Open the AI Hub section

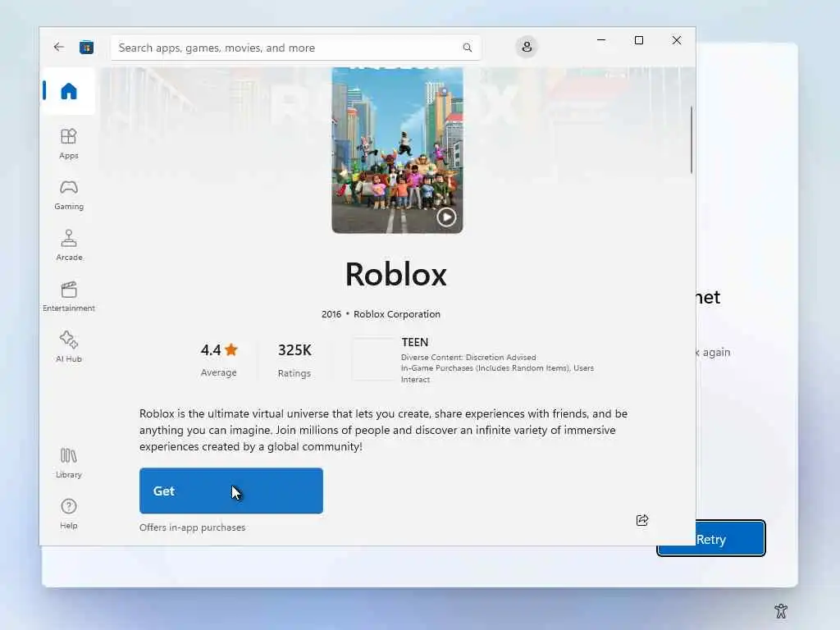coord(69,347)
